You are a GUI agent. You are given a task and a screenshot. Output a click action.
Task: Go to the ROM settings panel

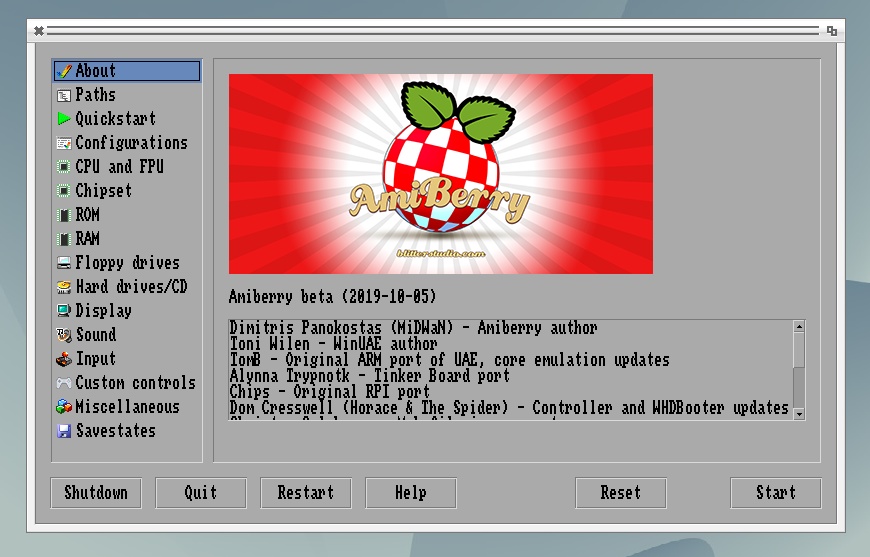pyautogui.click(x=87, y=215)
